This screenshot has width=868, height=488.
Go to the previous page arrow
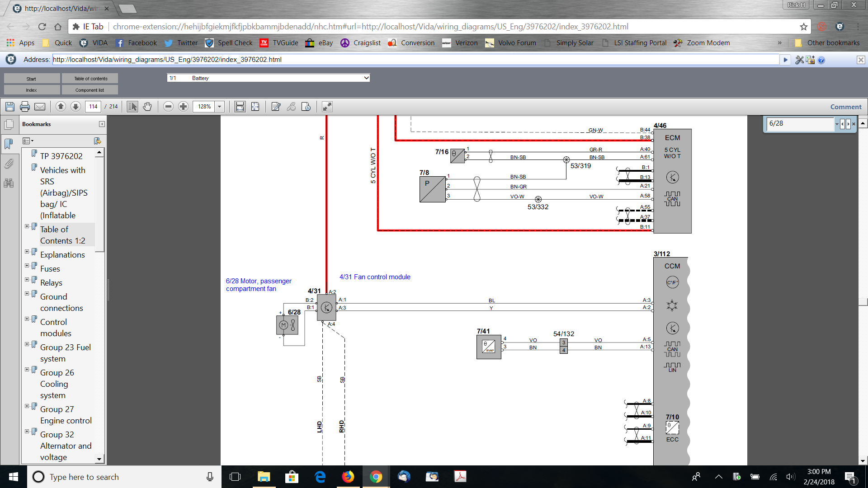click(x=61, y=107)
